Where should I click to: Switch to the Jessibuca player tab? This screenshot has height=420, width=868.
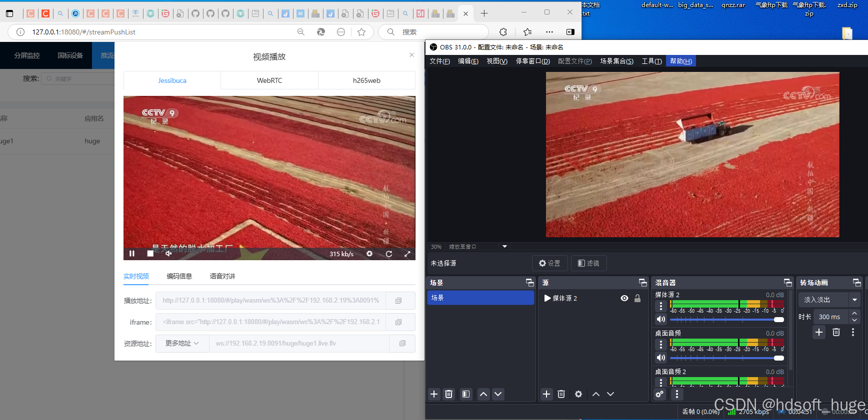point(172,80)
